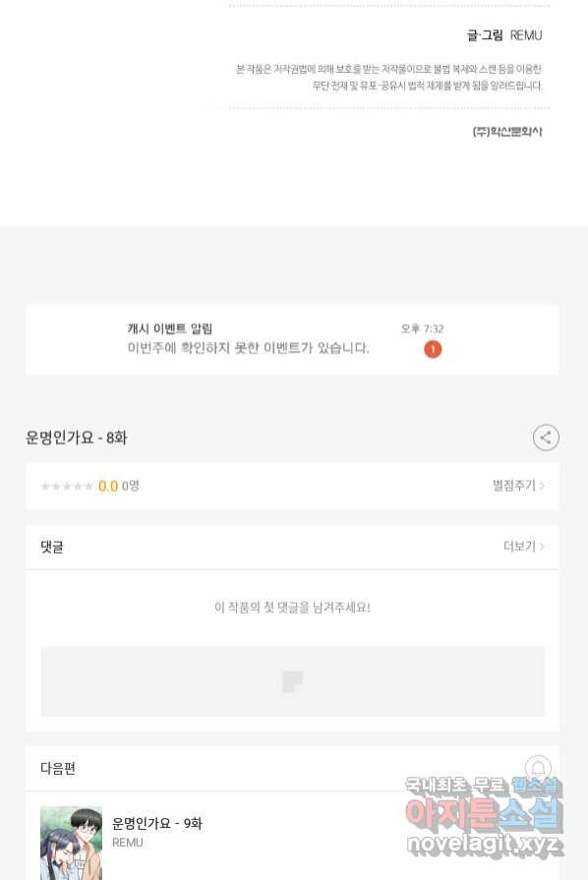Click the 다음편 section header

(x=58, y=768)
